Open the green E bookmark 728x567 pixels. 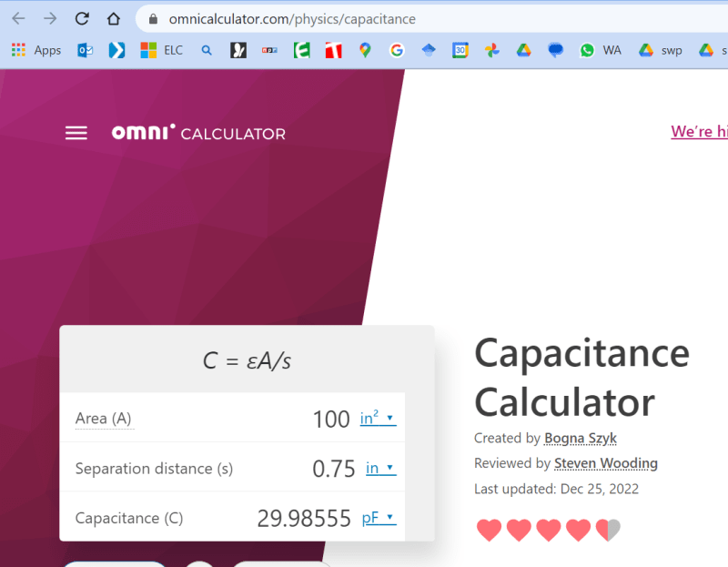pyautogui.click(x=302, y=50)
